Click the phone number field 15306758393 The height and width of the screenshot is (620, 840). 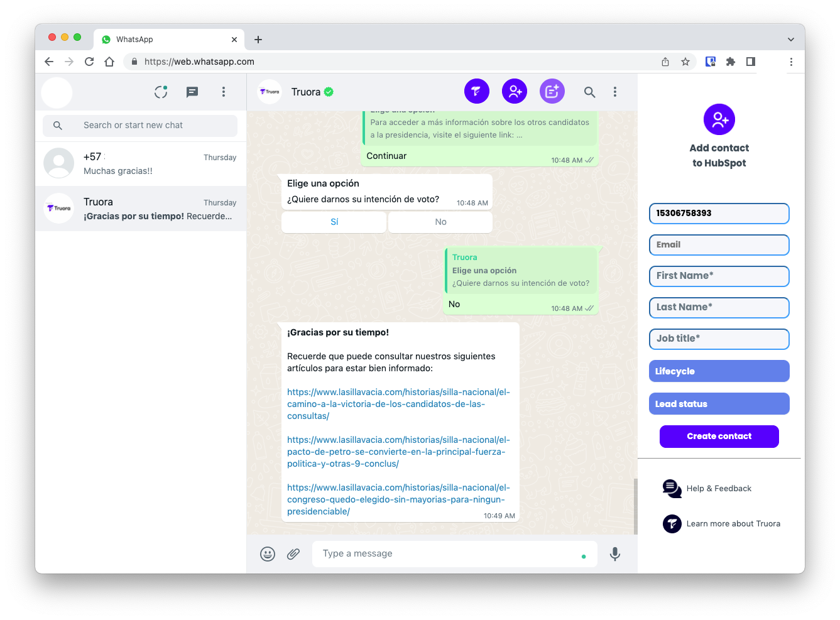[x=719, y=214]
